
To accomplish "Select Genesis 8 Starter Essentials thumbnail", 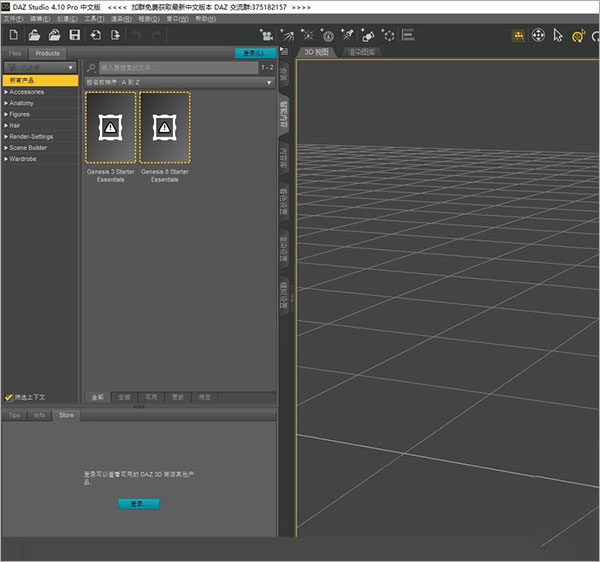I will click(x=165, y=127).
